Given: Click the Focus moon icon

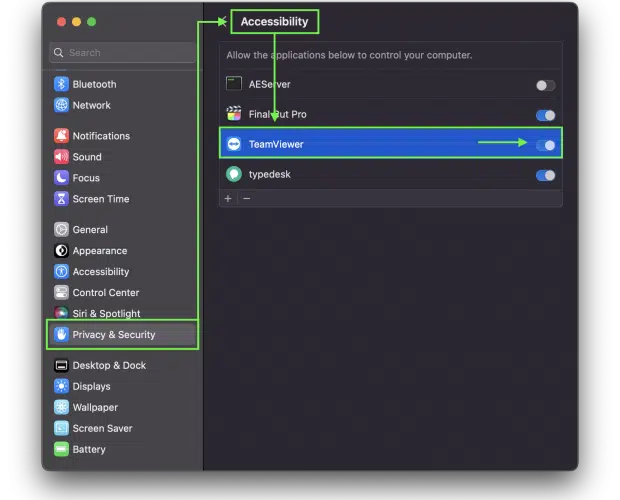Looking at the screenshot, I should [x=61, y=177].
